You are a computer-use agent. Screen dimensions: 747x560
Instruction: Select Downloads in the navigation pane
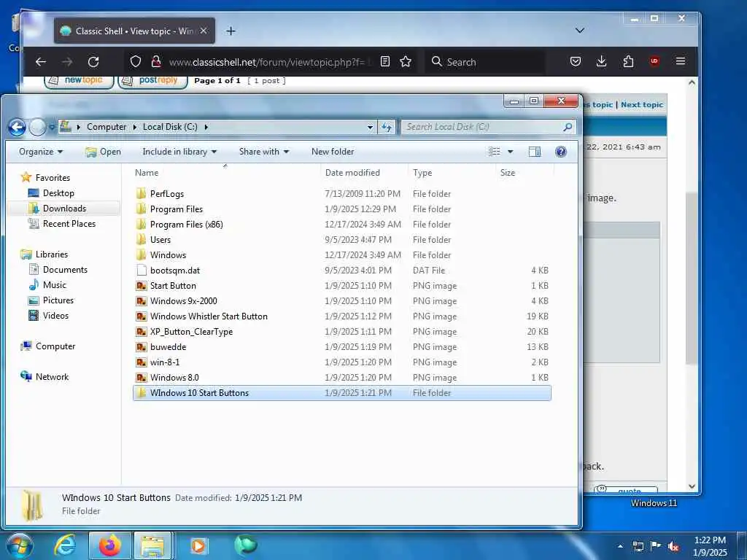pos(64,209)
